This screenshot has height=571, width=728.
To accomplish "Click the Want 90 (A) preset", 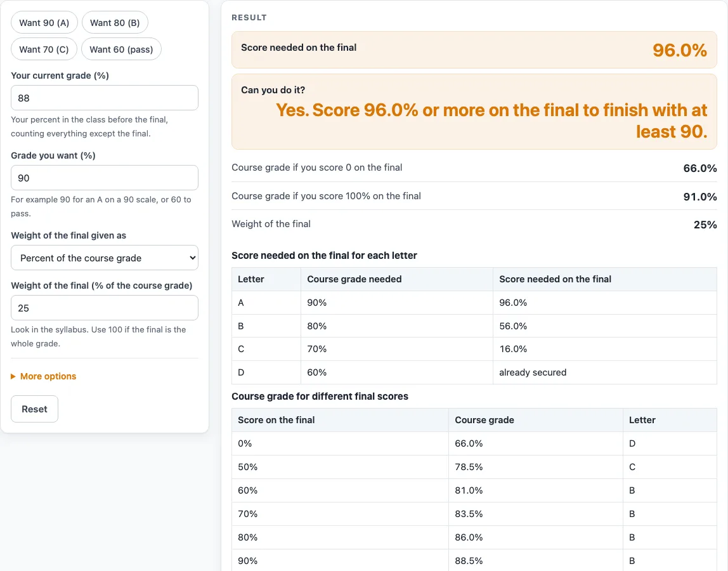I will 44,23.
